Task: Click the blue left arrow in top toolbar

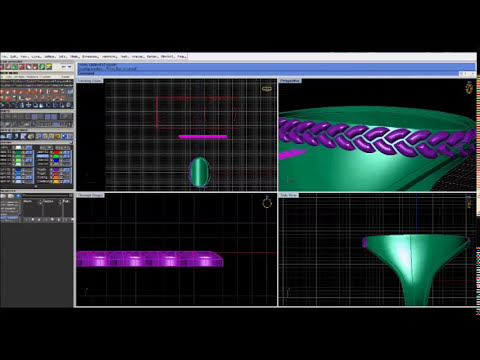Action: point(63,67)
